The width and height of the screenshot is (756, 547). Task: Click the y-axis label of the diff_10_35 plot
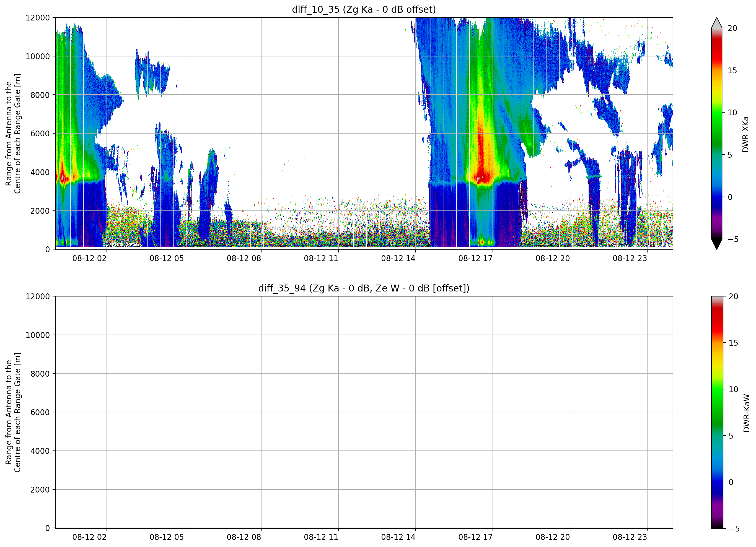point(13,134)
